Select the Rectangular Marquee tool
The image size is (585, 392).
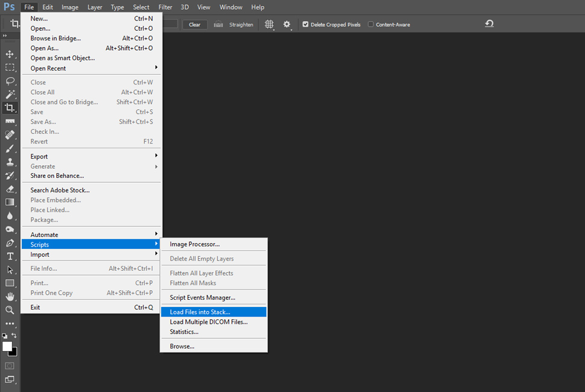(x=10, y=68)
